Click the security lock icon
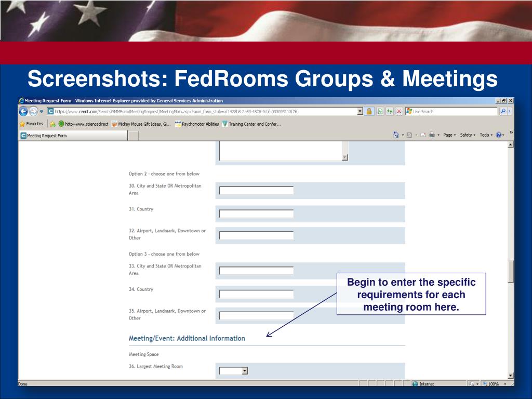 [x=369, y=111]
